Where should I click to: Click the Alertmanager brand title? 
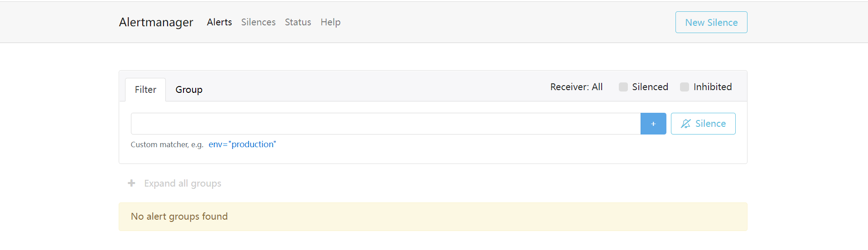click(156, 22)
